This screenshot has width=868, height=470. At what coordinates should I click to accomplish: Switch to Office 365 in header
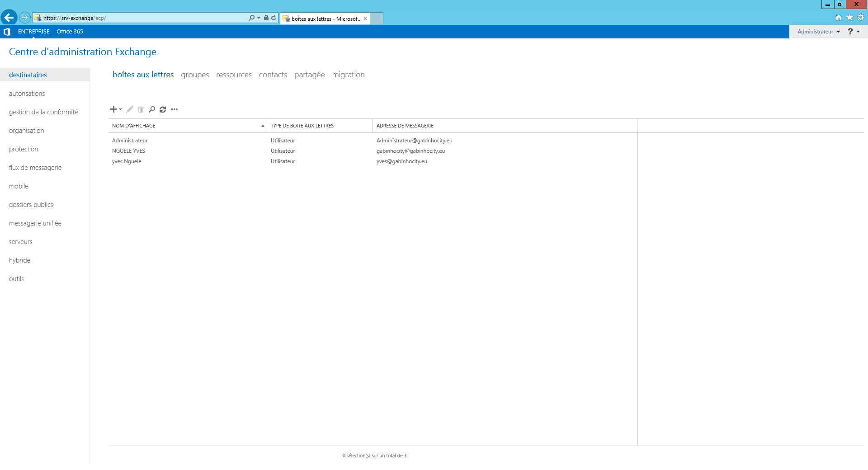tap(70, 32)
